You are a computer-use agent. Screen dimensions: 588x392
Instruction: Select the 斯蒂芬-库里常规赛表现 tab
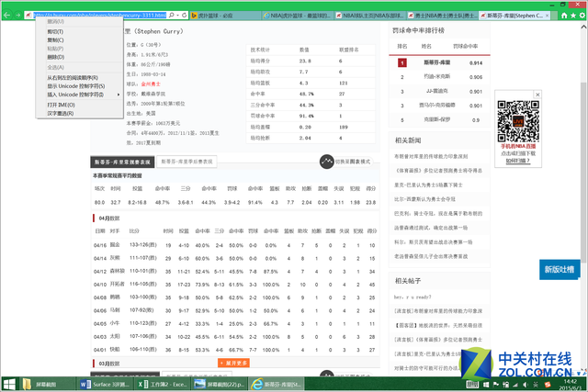click(x=122, y=162)
